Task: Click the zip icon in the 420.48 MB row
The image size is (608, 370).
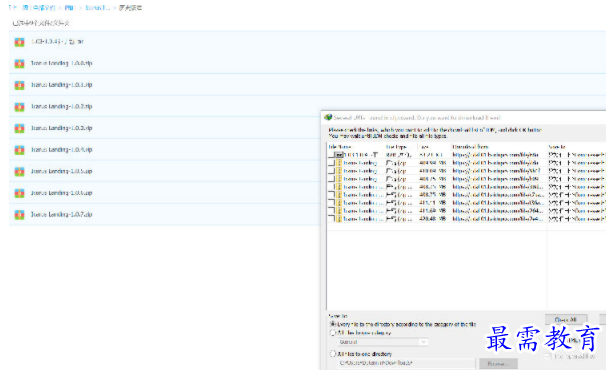Action: click(x=339, y=219)
